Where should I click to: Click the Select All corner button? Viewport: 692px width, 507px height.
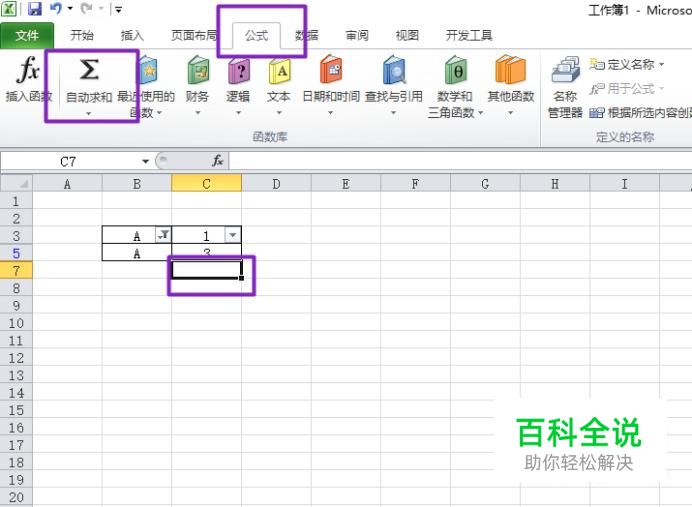click(16, 183)
